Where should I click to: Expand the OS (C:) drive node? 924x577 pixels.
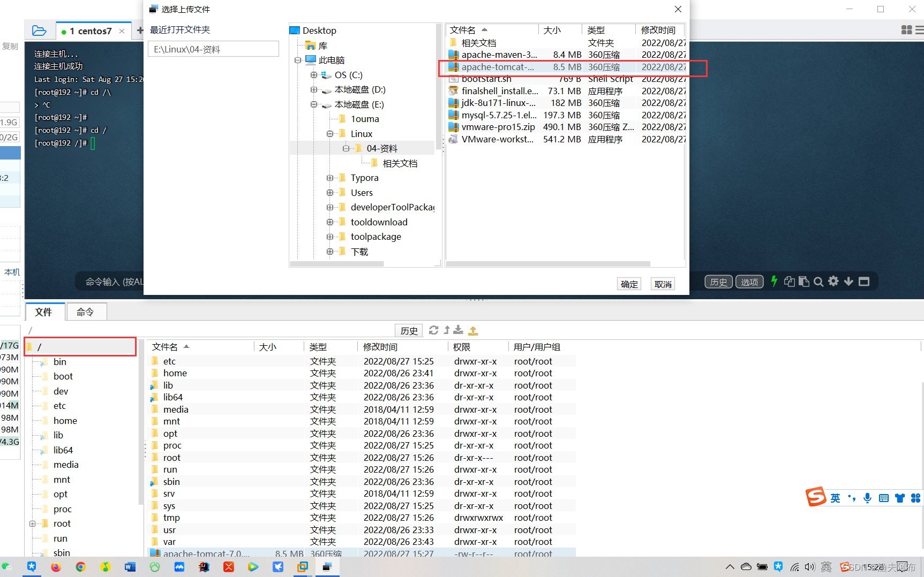click(x=314, y=75)
